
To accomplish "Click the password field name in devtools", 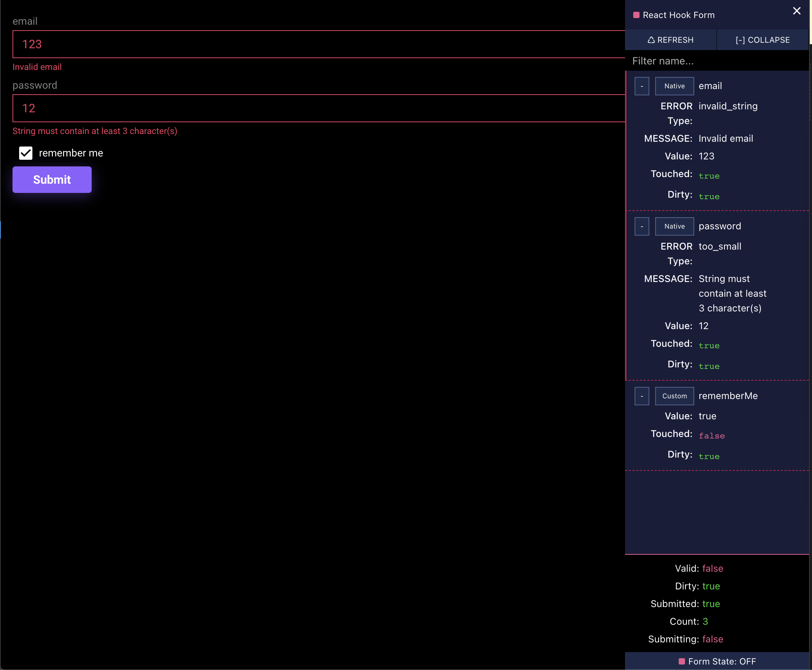I will click(x=719, y=226).
